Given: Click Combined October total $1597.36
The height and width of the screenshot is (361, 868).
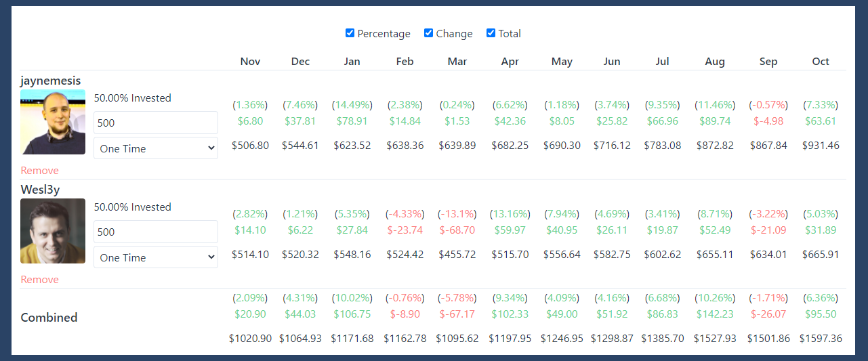Looking at the screenshot, I should coord(821,339).
